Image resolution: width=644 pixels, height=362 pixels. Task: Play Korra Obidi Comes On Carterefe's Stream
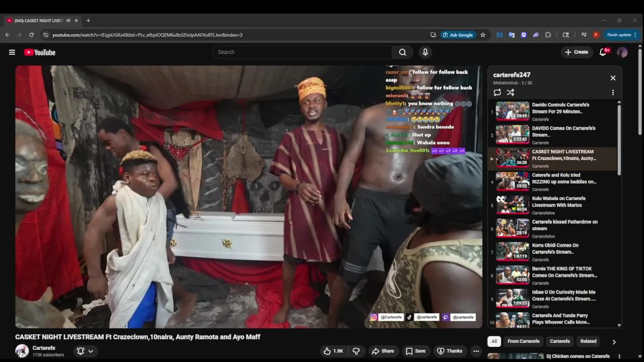tap(552, 252)
